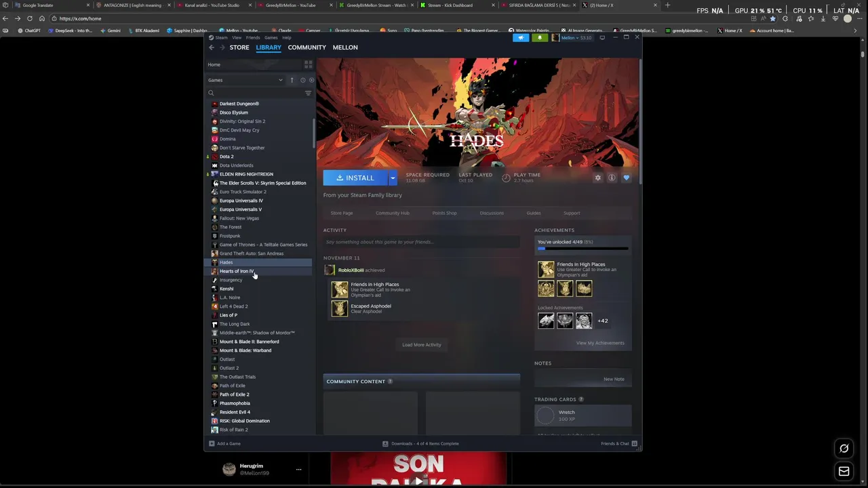Open Friends & Chat icon
The image size is (868, 488).
pyautogui.click(x=635, y=443)
